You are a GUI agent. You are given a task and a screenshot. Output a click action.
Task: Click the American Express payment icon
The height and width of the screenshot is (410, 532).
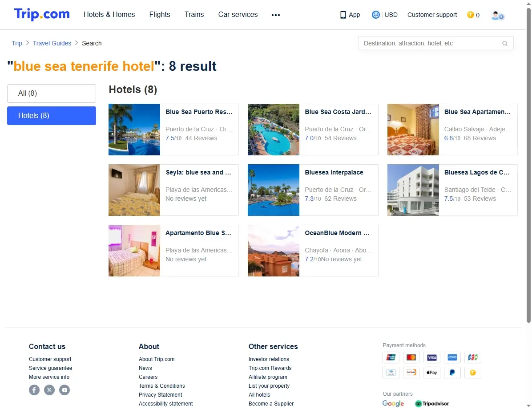pyautogui.click(x=452, y=357)
